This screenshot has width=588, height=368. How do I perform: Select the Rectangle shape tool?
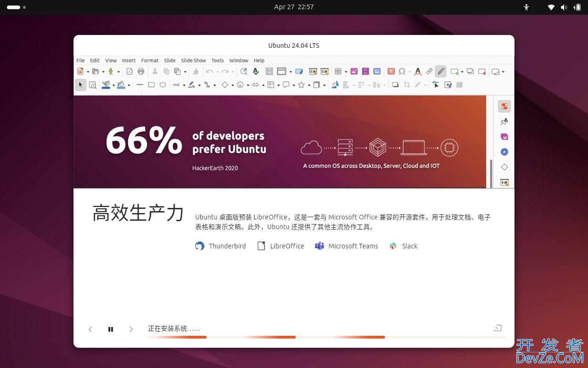coord(151,85)
